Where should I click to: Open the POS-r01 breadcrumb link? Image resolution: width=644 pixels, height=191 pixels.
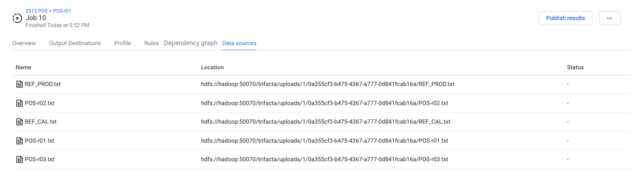point(62,11)
